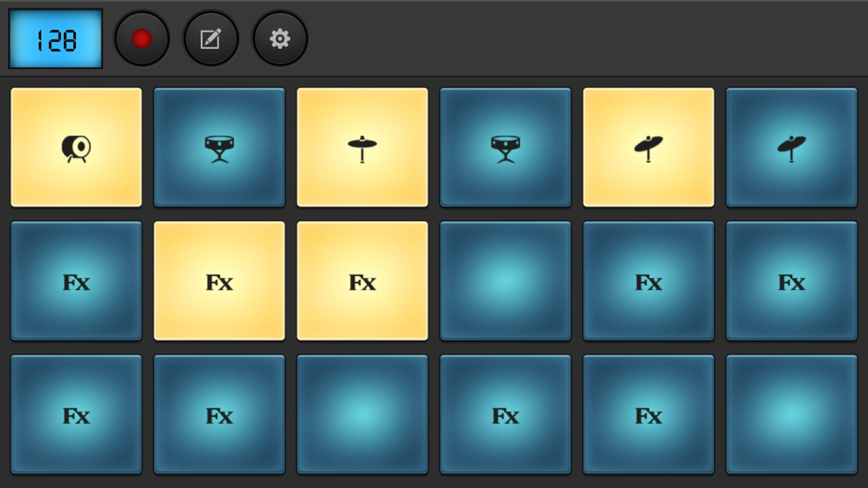The height and width of the screenshot is (488, 868).
Task: Tap the empty pad in the bottom-right corner
Action: (x=791, y=414)
